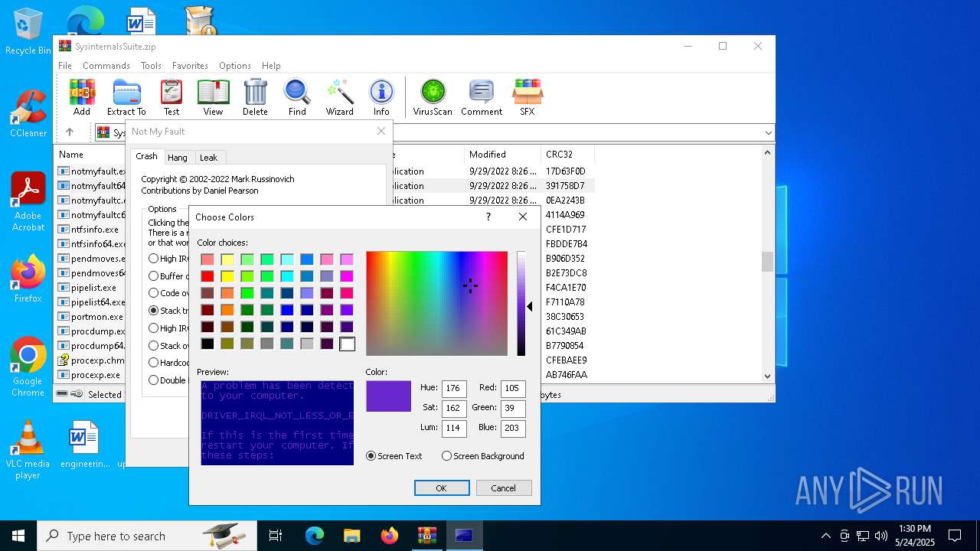
Task: Select Buffer overflow radio option
Action: (154, 276)
